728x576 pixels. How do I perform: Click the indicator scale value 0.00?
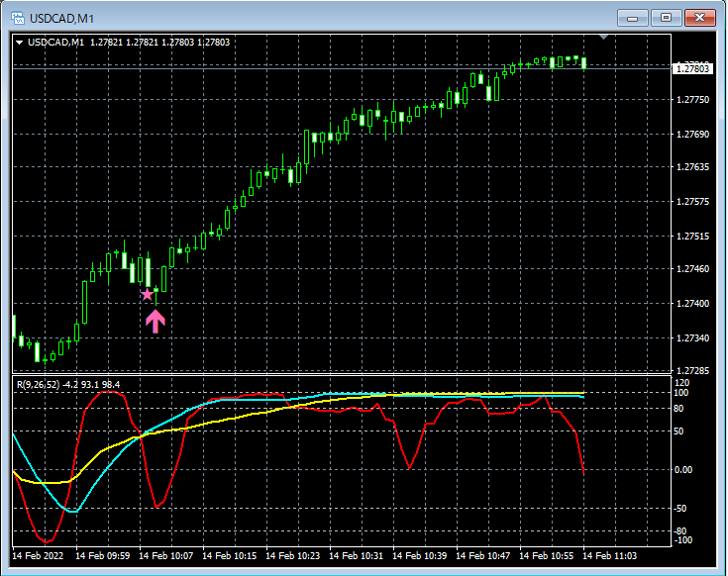click(x=682, y=470)
